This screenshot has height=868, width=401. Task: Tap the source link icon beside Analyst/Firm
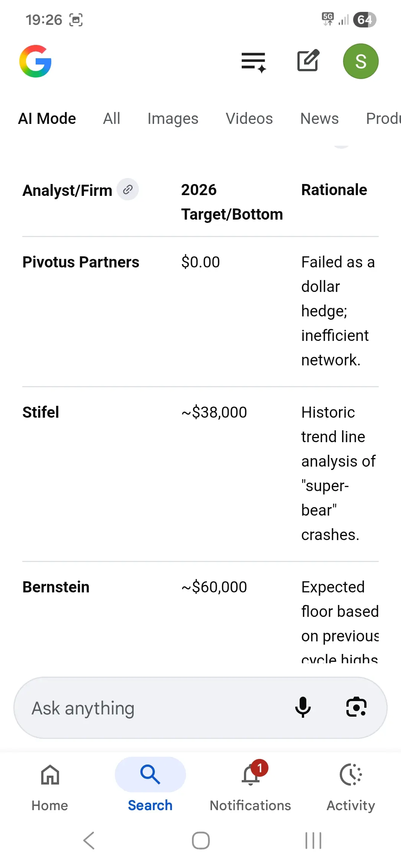point(128,190)
